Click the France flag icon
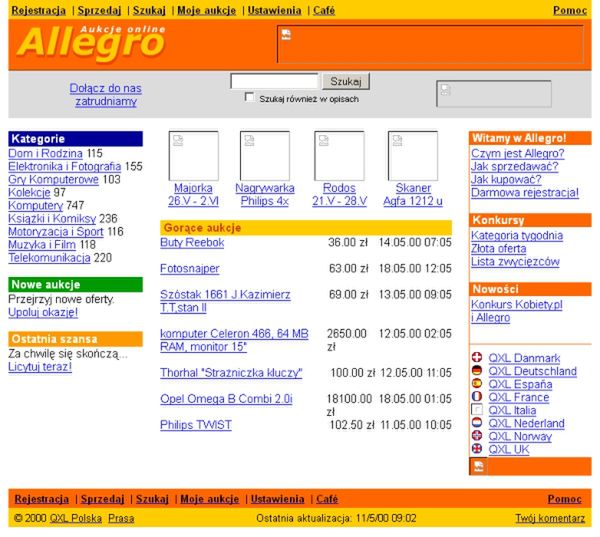 (x=477, y=397)
